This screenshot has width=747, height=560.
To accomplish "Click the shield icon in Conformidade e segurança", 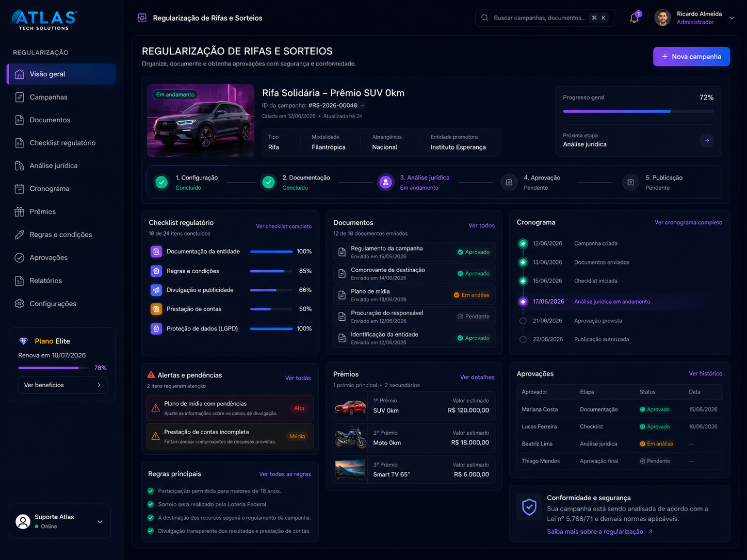I will (x=529, y=507).
